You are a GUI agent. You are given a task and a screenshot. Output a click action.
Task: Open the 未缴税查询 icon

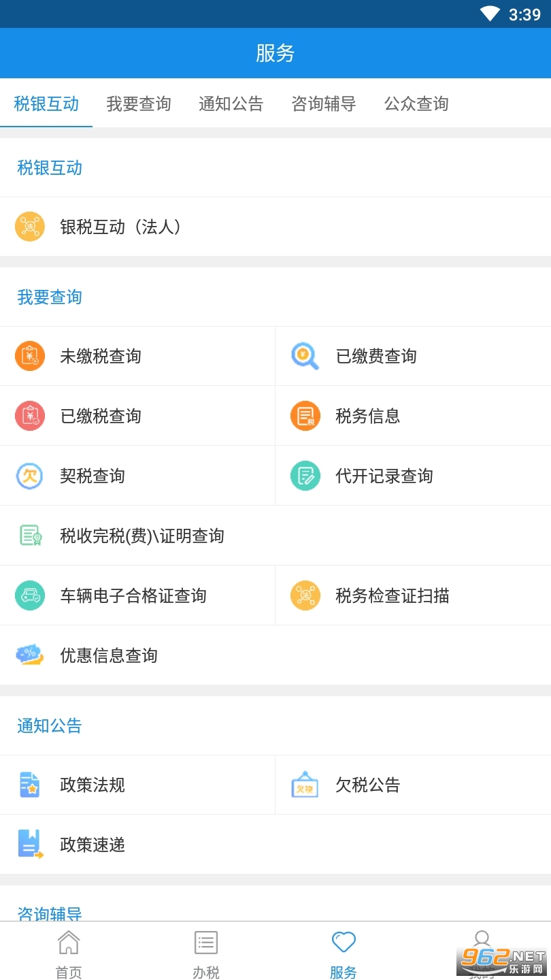(x=30, y=356)
